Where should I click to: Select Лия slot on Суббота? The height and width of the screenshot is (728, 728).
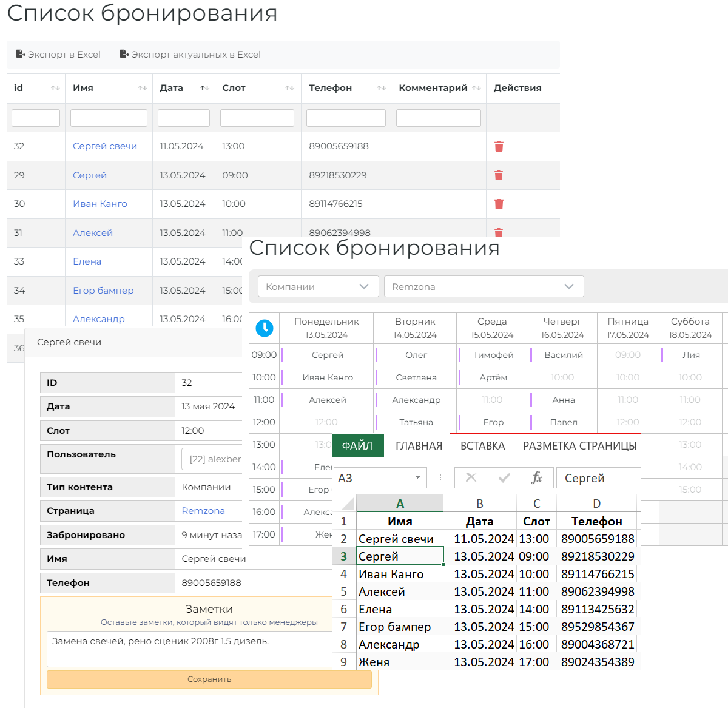(691, 355)
